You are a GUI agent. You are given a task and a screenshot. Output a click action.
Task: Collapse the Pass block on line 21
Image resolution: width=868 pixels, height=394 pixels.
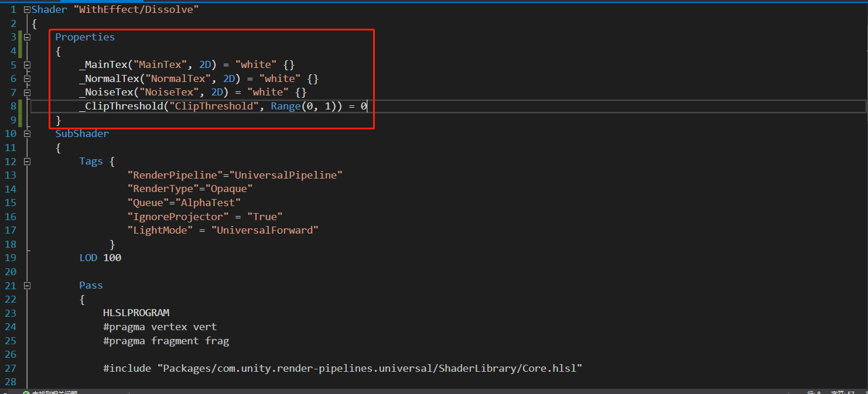pyautogui.click(x=28, y=285)
